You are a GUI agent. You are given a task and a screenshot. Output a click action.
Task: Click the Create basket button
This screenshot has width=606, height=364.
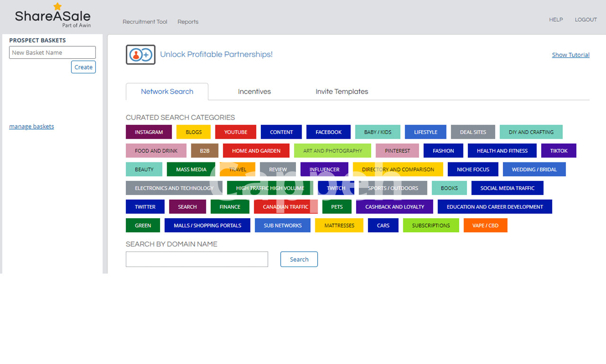(83, 67)
